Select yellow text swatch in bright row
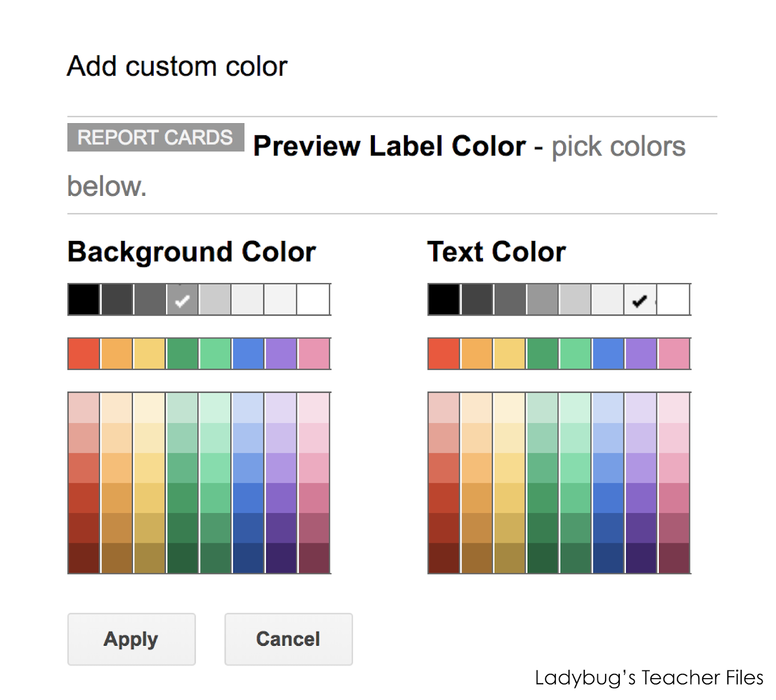Screen dimensions: 776x700 [509, 354]
